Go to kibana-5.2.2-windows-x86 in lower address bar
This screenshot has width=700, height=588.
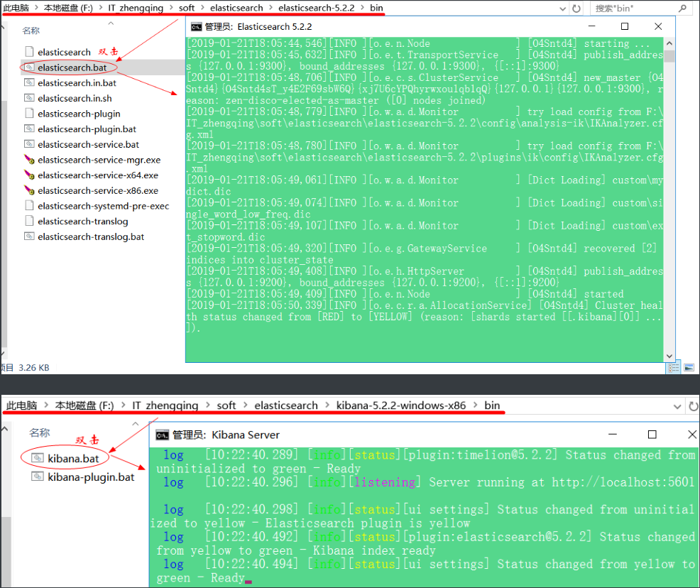(401, 405)
